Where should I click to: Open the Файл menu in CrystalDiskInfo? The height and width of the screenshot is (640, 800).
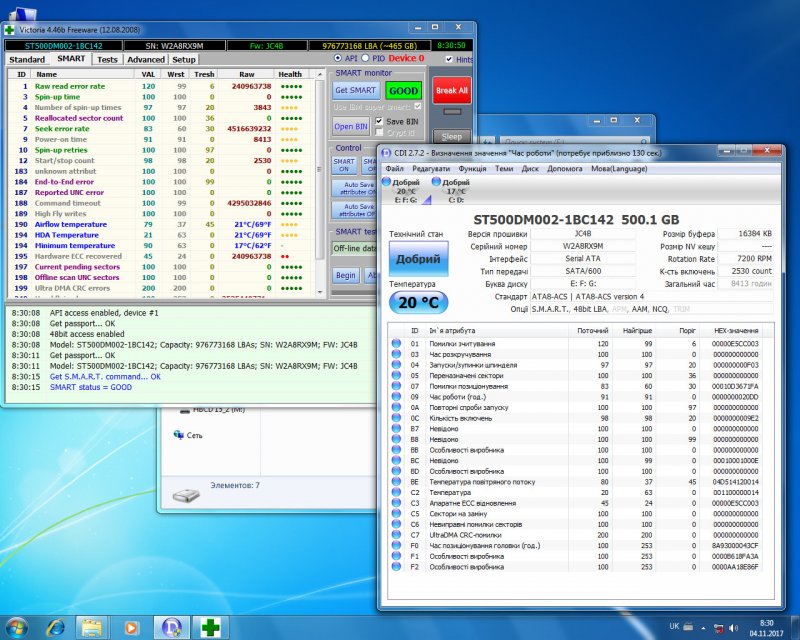pos(395,169)
